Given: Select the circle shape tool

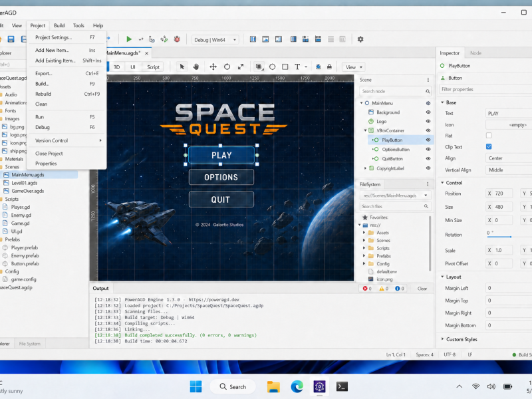Looking at the screenshot, I should tap(272, 67).
